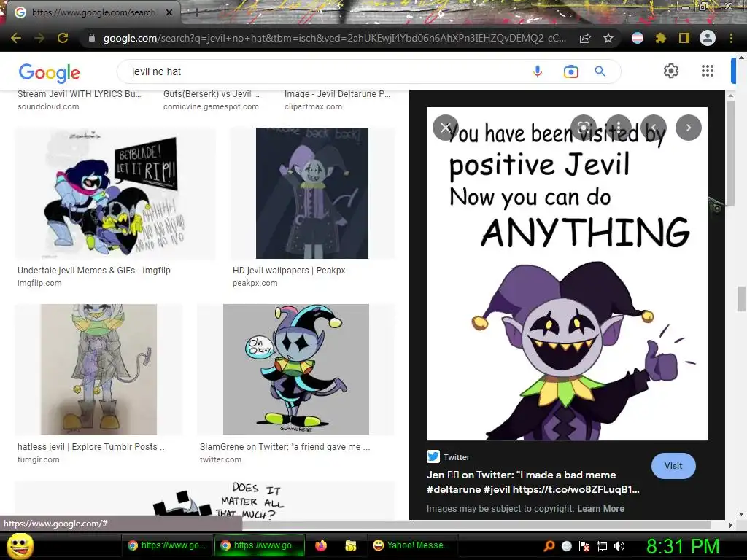Viewport: 747px width, 560px height.
Task: Click the 'SlamGrene on Twitter' result title
Action: point(285,447)
